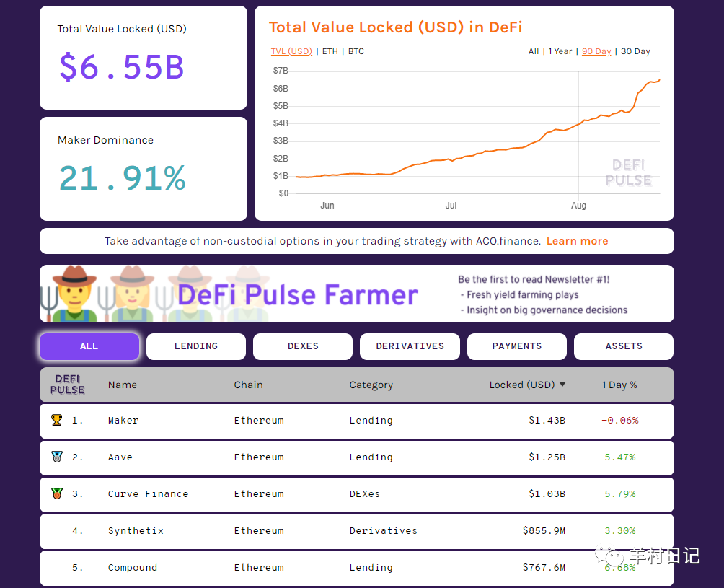Switch chart denomination to BTC
The width and height of the screenshot is (724, 588).
point(356,51)
